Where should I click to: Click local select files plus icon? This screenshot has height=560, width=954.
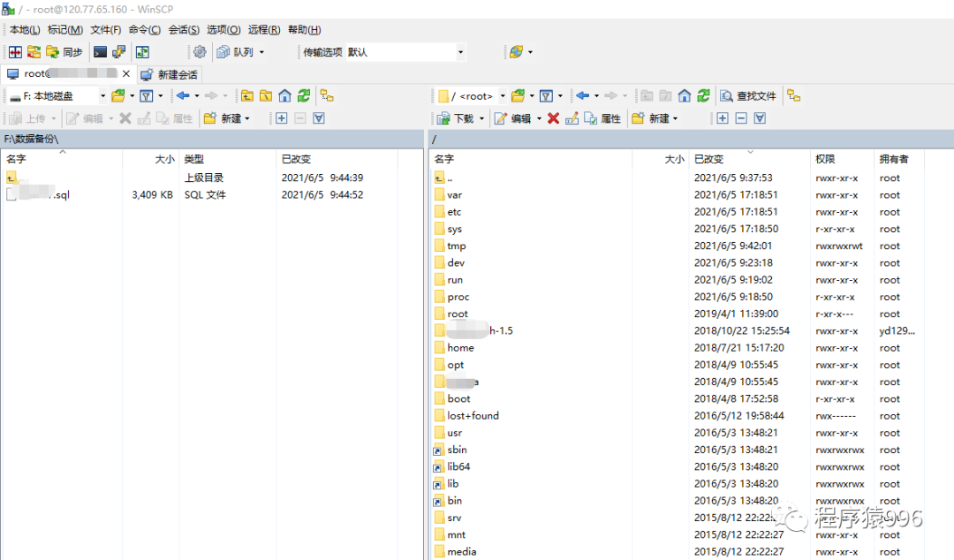[x=281, y=118]
